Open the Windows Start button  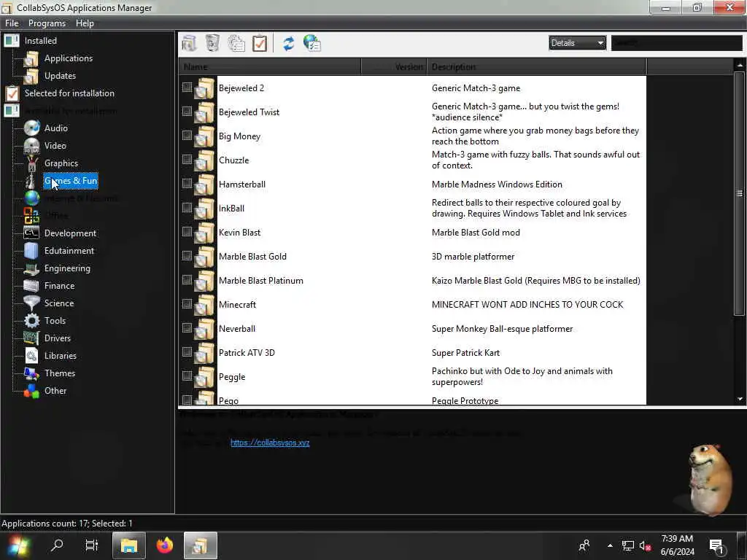[18, 545]
